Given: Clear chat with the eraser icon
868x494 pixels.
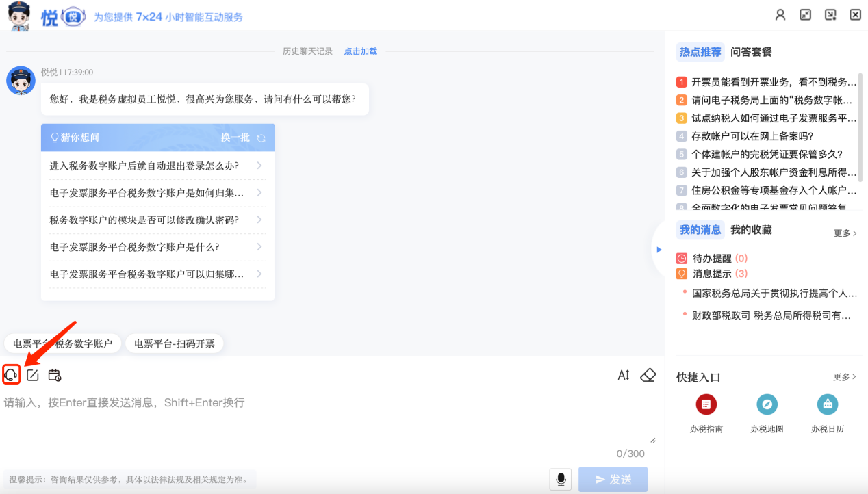Looking at the screenshot, I should 648,375.
